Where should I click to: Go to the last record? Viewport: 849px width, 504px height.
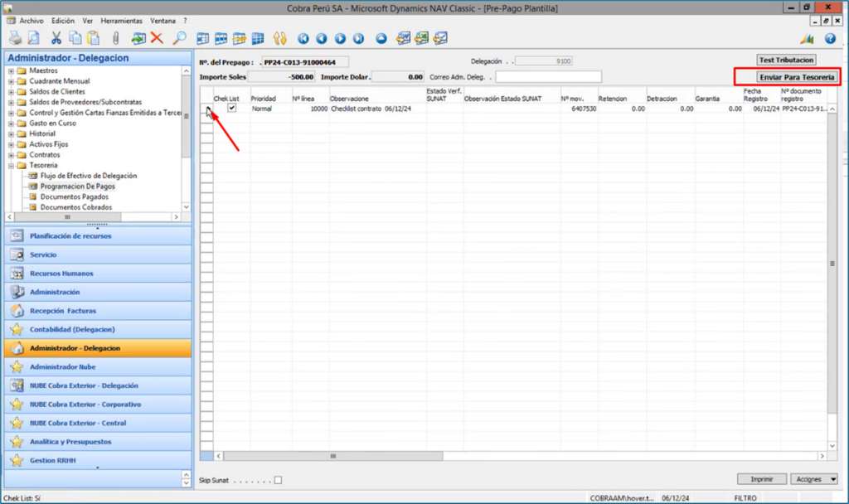[358, 38]
